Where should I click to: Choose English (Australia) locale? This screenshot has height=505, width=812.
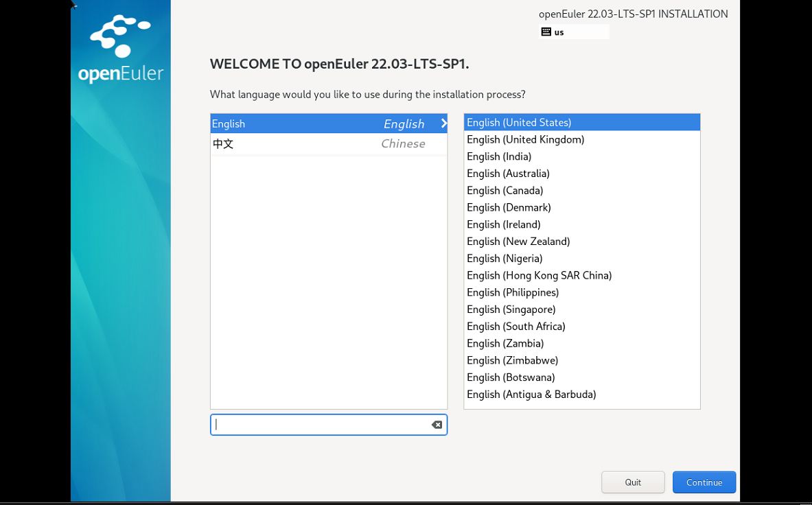582,174
